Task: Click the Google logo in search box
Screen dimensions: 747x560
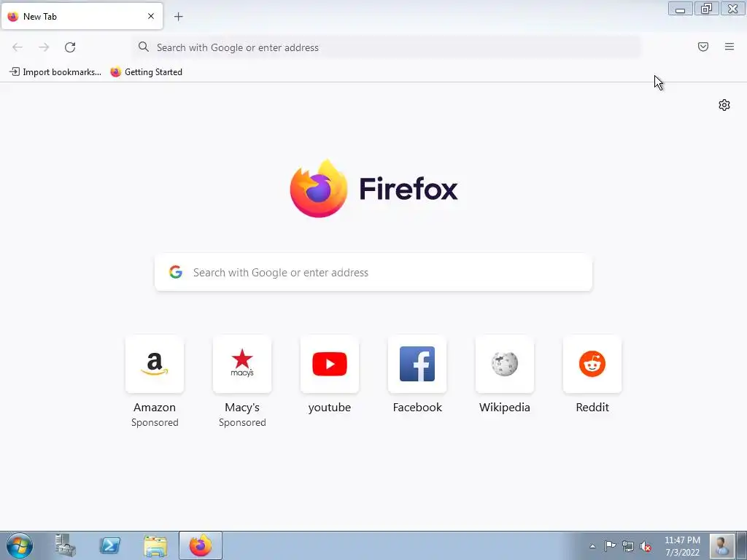Action: pos(176,272)
